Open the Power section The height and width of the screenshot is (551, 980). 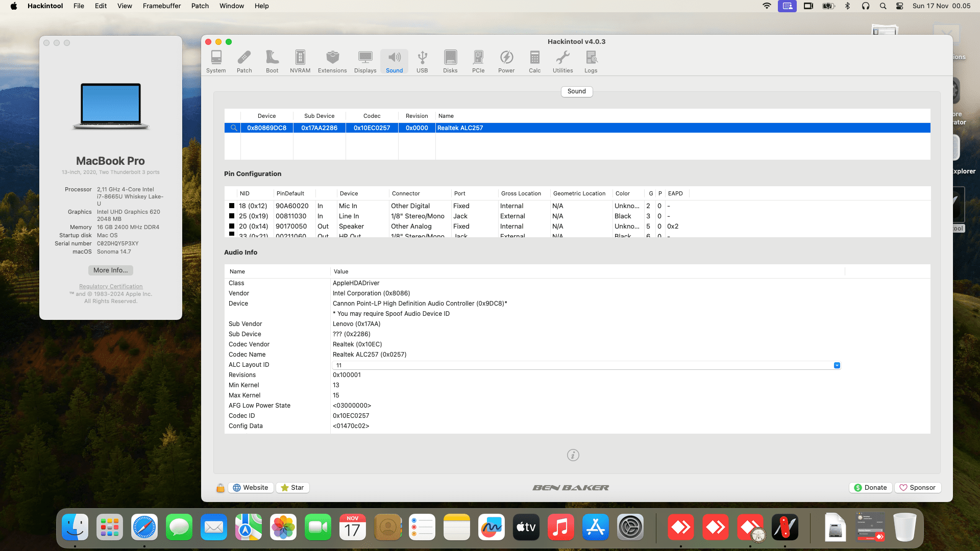pos(506,61)
